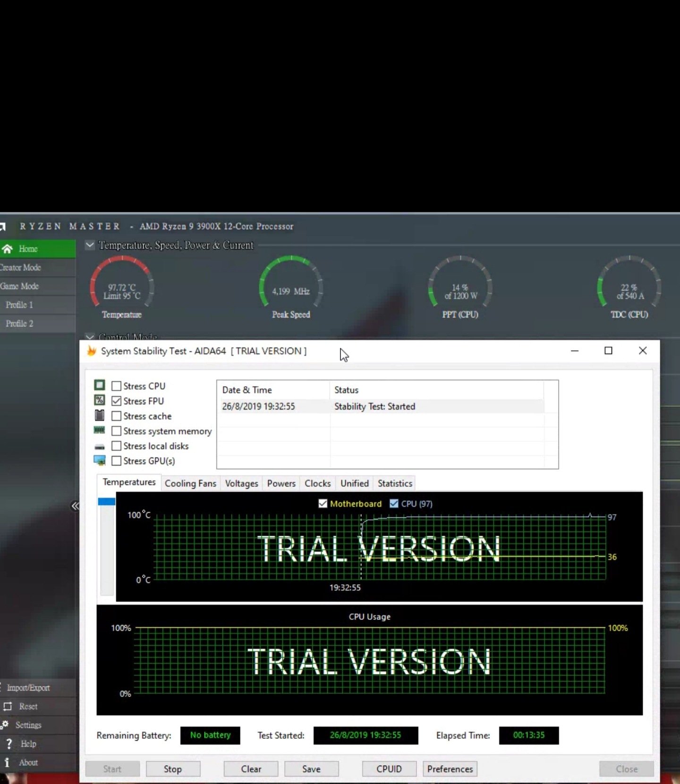680x784 pixels.
Task: Click the Reset icon in Ryzen Master
Action: click(x=8, y=707)
